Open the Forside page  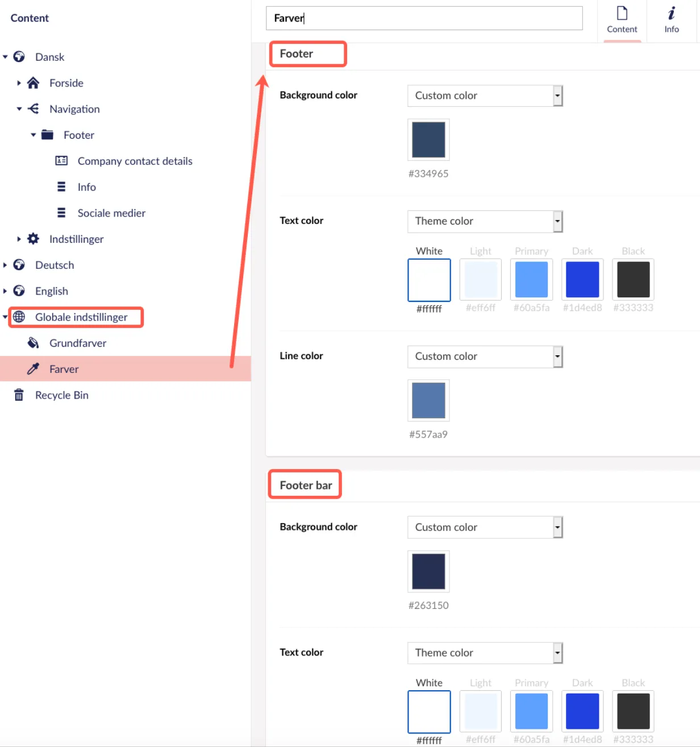(x=66, y=83)
